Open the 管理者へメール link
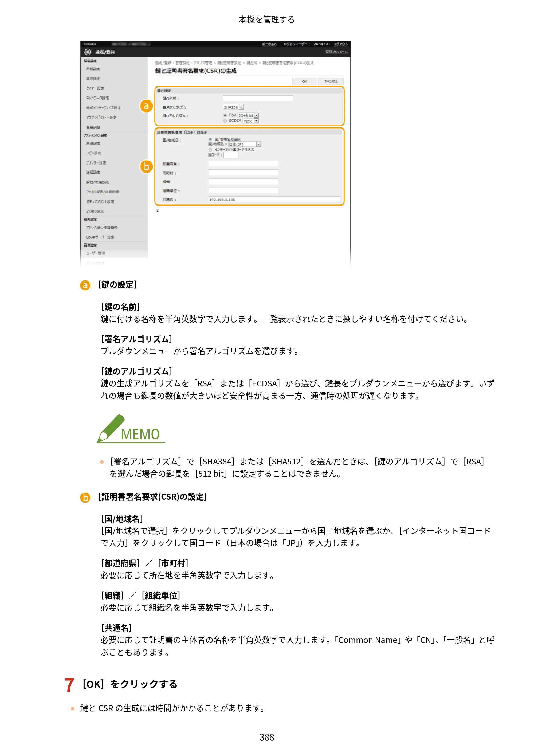Screen dimensions: 534x756 (336, 52)
